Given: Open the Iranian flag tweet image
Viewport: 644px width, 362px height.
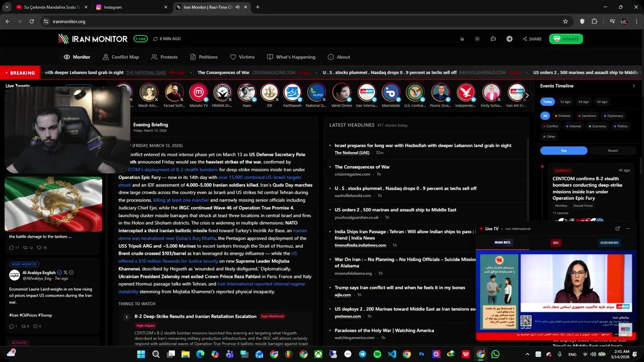Looking at the screenshot, I should click(x=53, y=204).
